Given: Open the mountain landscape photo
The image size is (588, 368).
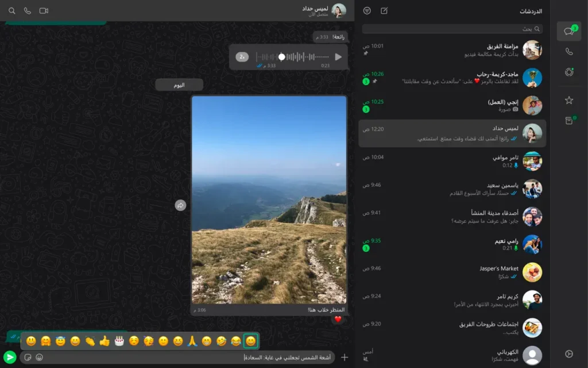Looking at the screenshot, I should (269, 200).
